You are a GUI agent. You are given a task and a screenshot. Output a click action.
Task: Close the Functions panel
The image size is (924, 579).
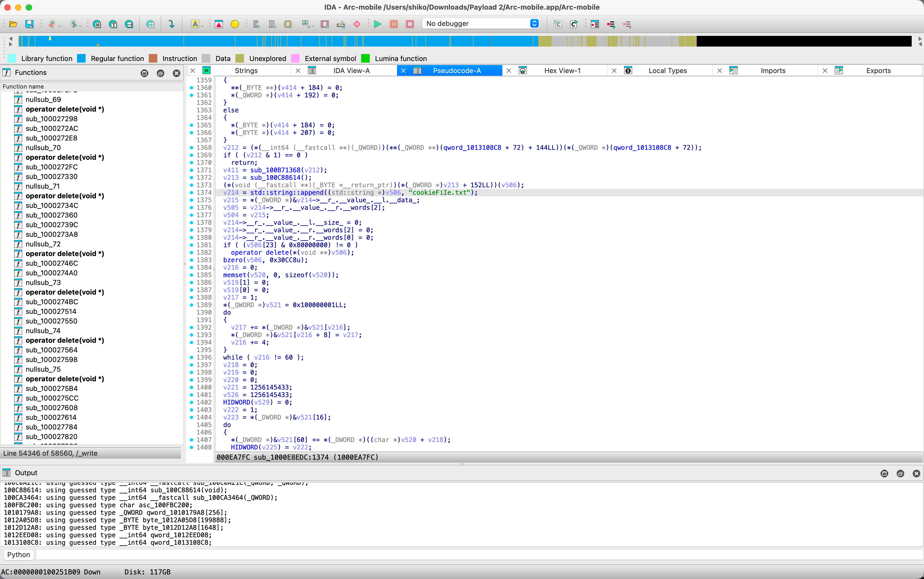177,73
